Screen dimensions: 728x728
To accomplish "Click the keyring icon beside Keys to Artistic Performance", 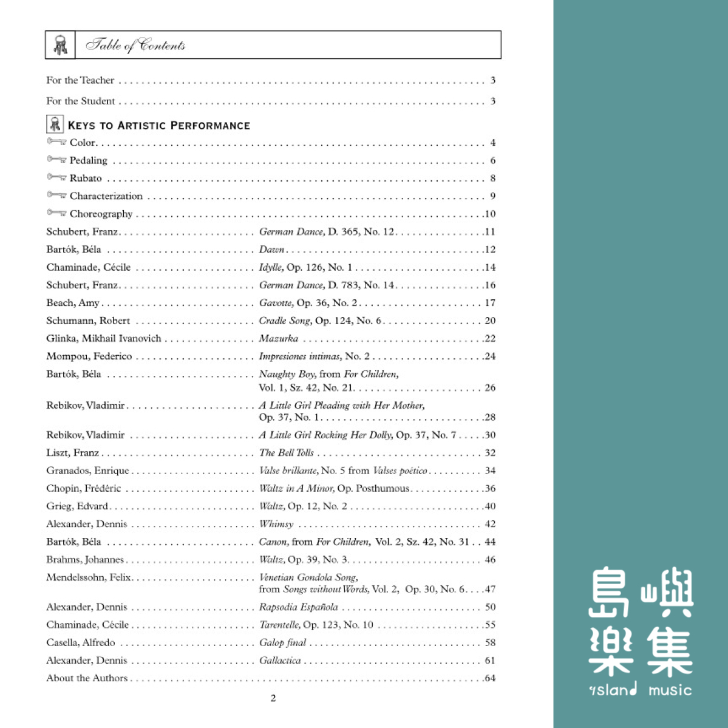I will pyautogui.click(x=55, y=124).
